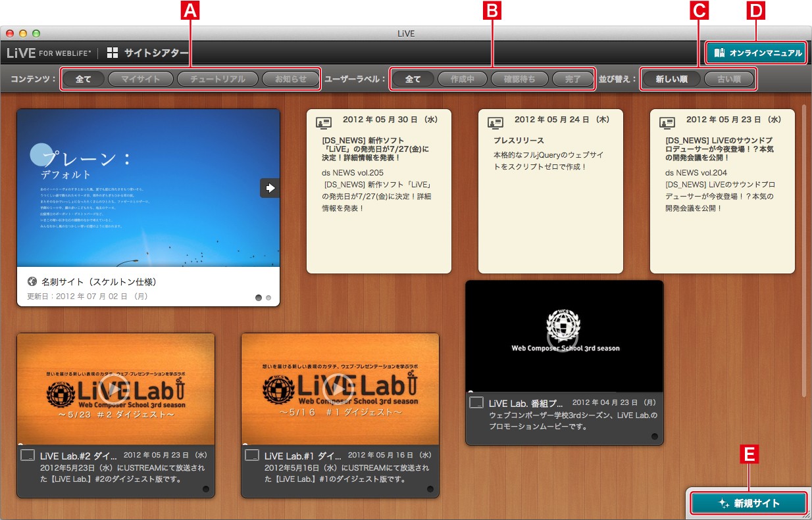
Task: Select the LiVE Lab.#1 ダイ... title text
Action: (x=303, y=455)
